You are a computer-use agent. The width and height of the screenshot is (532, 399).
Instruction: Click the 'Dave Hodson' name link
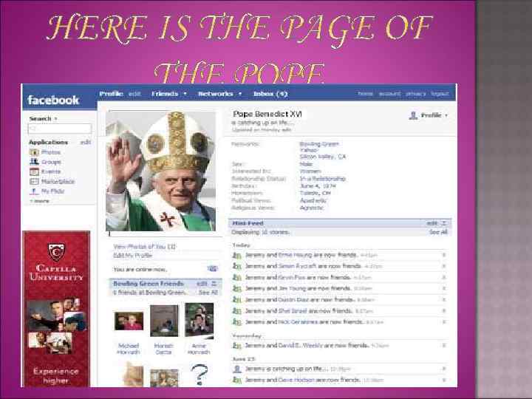tap(296, 380)
